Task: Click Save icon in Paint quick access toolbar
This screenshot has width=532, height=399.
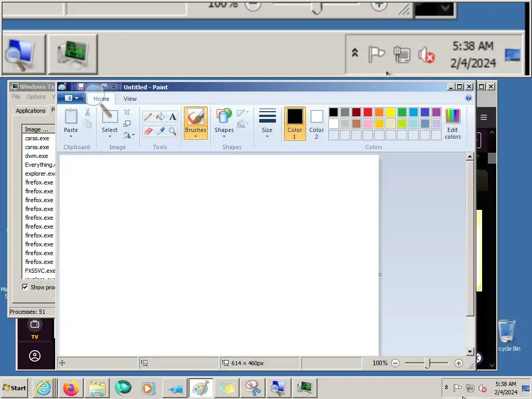Action: 81,87
